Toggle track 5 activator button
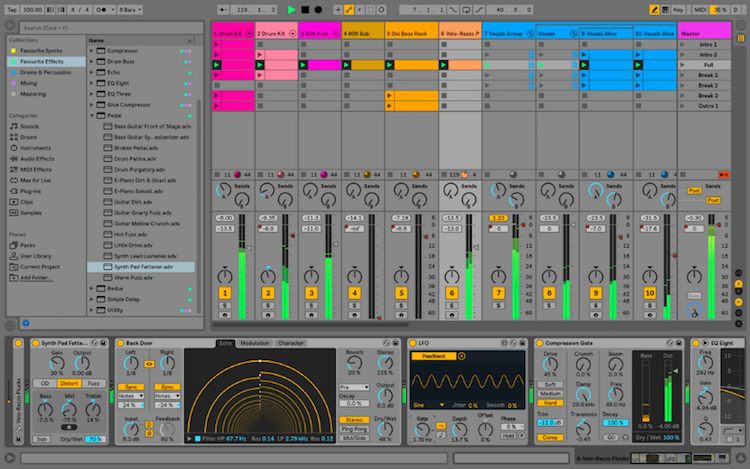Viewport: 750px width, 469px height. coord(401,293)
